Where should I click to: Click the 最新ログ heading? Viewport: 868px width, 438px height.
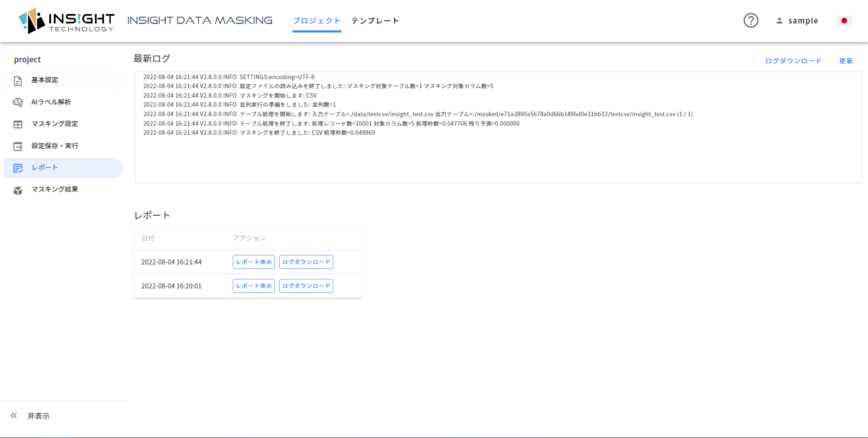pos(152,58)
